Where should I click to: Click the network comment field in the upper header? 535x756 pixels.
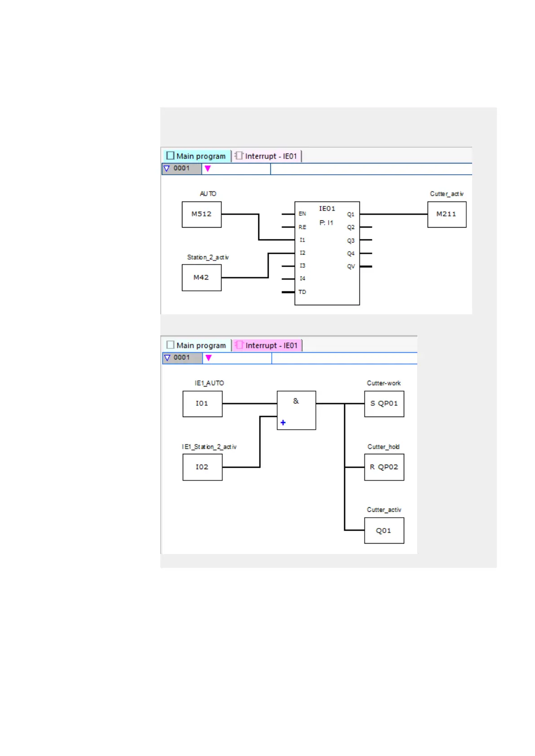click(371, 169)
